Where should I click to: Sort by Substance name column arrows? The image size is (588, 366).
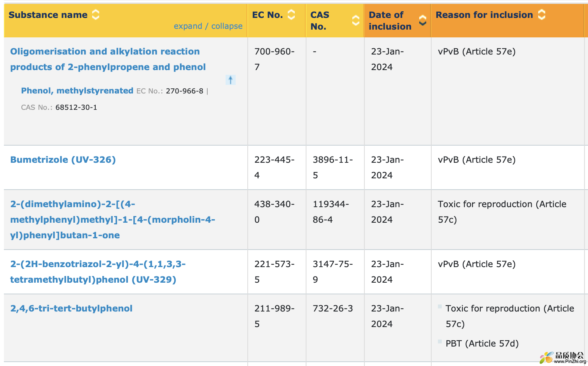(96, 15)
